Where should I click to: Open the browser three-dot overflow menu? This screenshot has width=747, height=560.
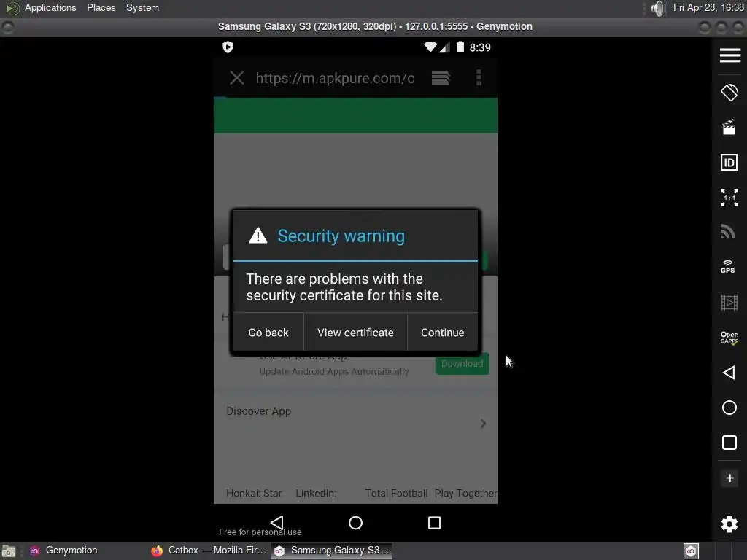click(479, 77)
